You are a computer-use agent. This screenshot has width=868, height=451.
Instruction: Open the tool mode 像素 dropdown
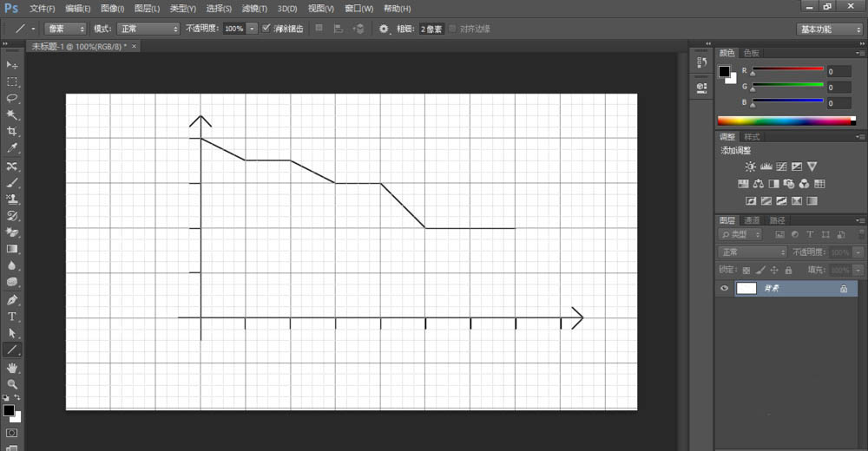(x=65, y=29)
